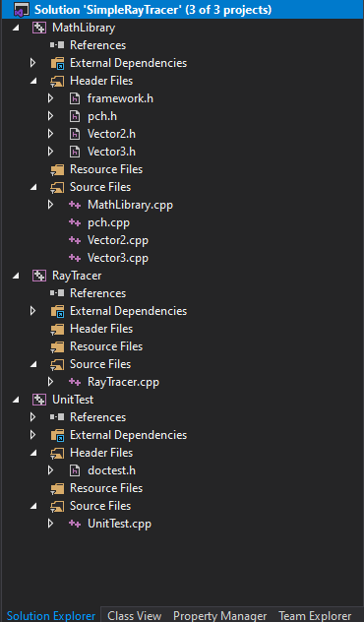Click the UnitTest project icon
364x622 pixels.
click(x=39, y=399)
